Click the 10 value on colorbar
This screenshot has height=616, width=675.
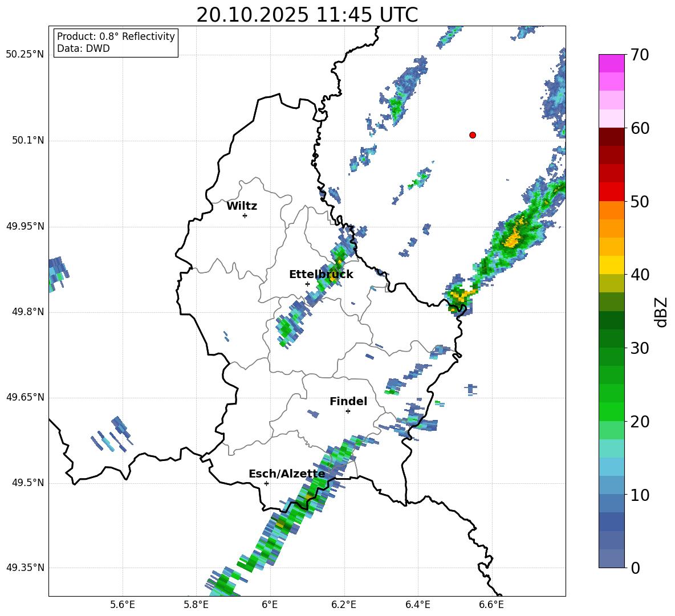click(x=640, y=495)
